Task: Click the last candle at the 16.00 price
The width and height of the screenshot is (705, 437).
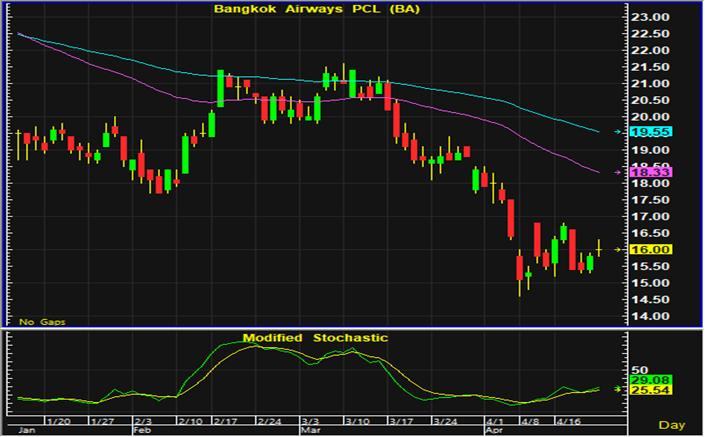Action: [599, 249]
